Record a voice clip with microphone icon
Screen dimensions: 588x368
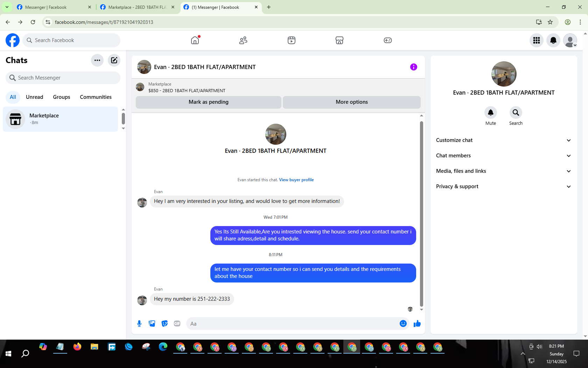[x=139, y=323]
